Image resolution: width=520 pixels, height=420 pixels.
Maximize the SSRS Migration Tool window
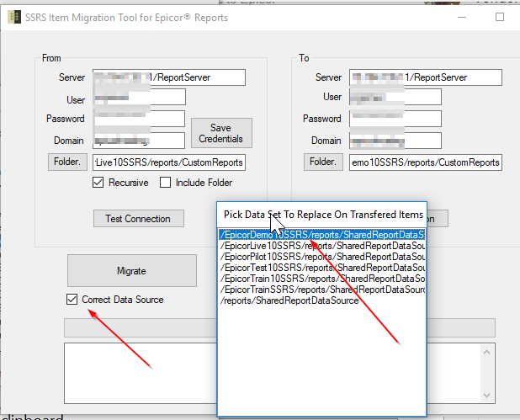point(500,17)
